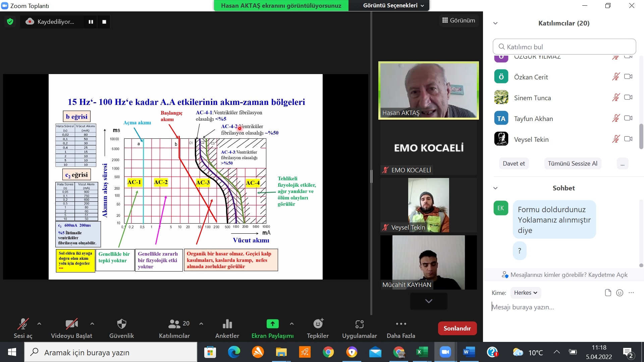Open Windows Start menu
This screenshot has width=644, height=362.
click(12, 352)
